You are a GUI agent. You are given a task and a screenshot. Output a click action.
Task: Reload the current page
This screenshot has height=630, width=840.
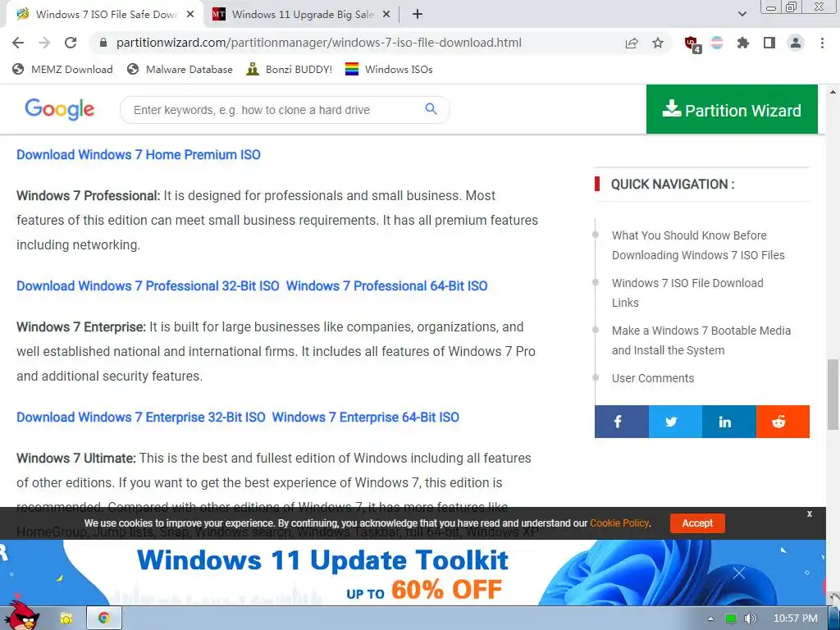(71, 43)
